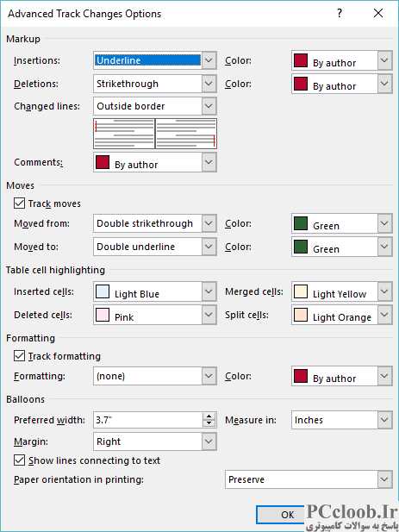The image size is (399, 532).
Task: Click the Light Orange split cells swatch
Action: pyautogui.click(x=301, y=315)
